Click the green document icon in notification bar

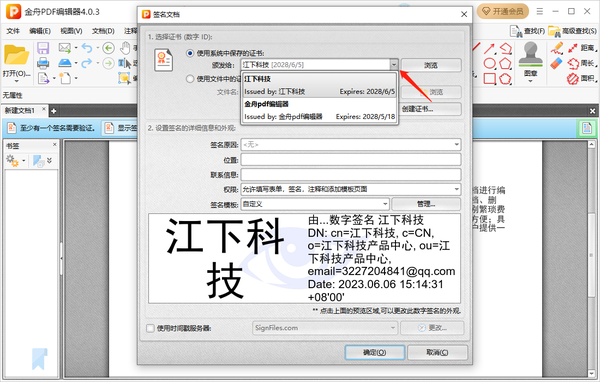[587, 128]
